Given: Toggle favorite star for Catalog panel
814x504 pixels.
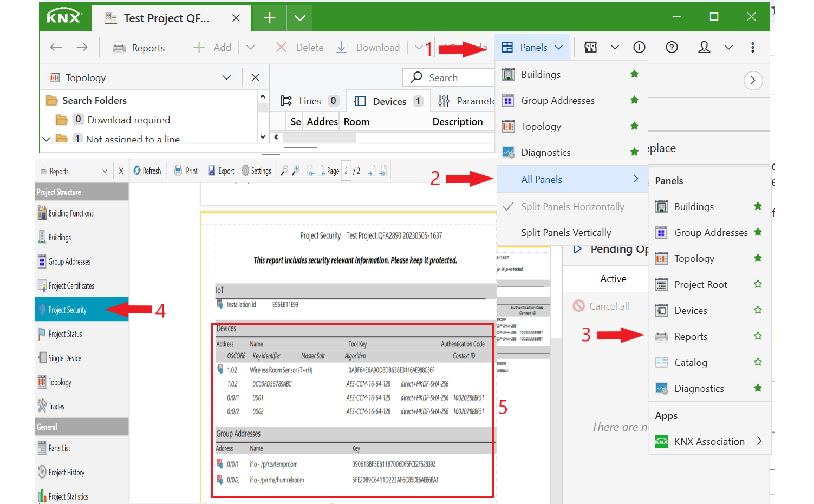Looking at the screenshot, I should 758,362.
